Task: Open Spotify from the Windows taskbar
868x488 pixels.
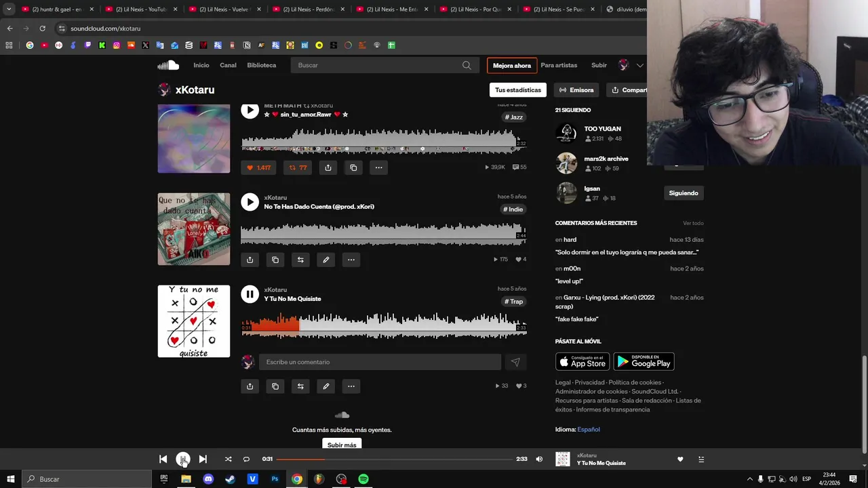Action: coord(363,479)
